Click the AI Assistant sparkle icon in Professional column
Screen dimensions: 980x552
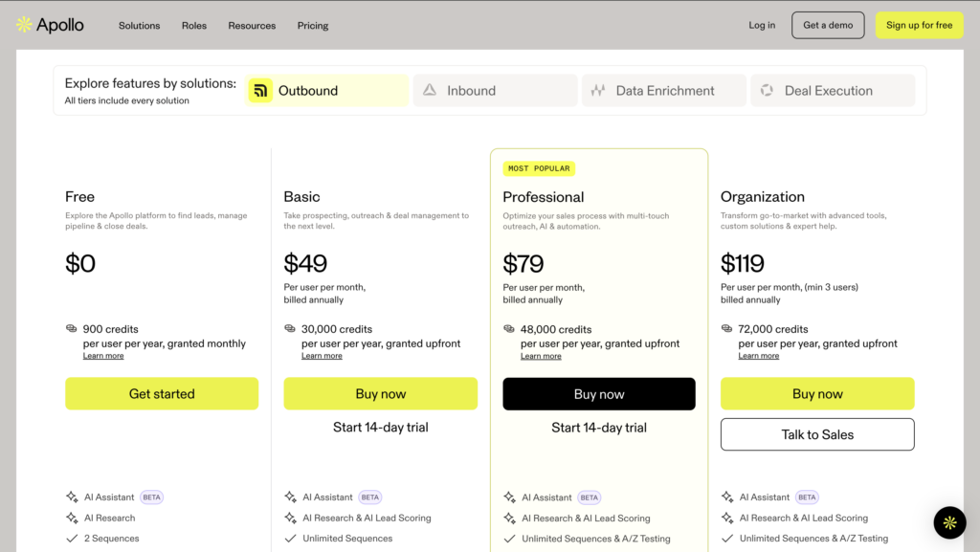click(x=508, y=497)
